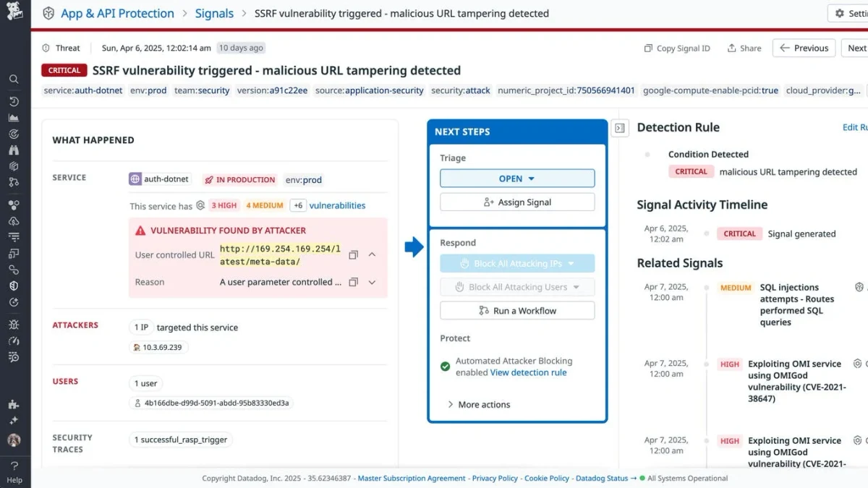The height and width of the screenshot is (488, 868).
Task: Open View detection rule link
Action: (x=529, y=373)
